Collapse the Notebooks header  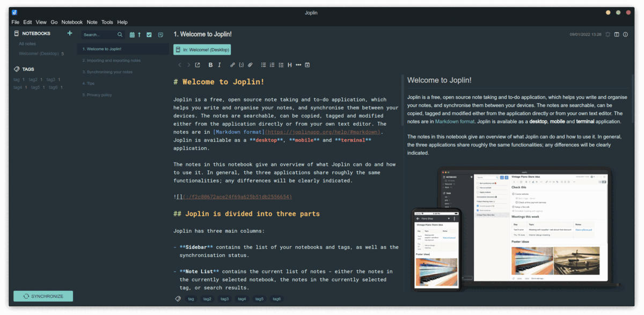pyautogui.click(x=36, y=33)
